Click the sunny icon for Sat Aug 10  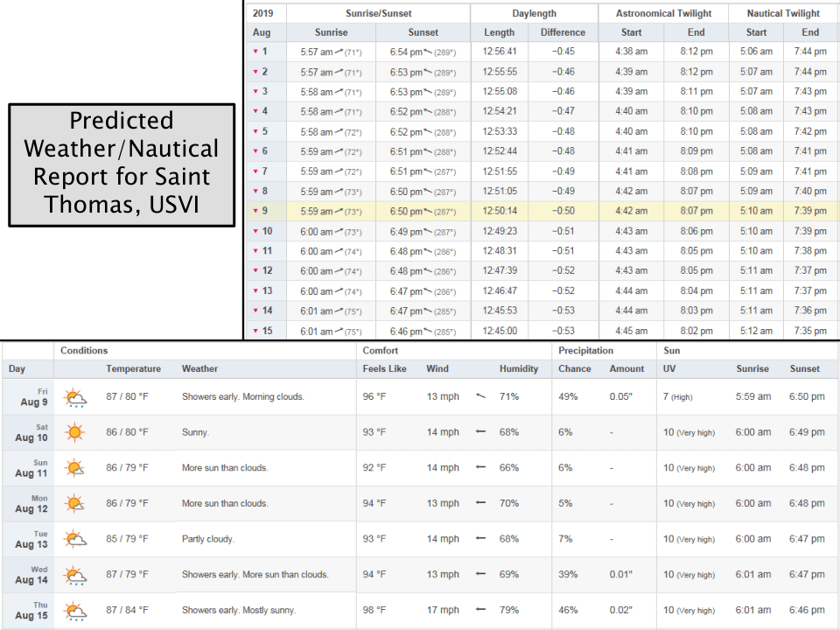[75, 432]
